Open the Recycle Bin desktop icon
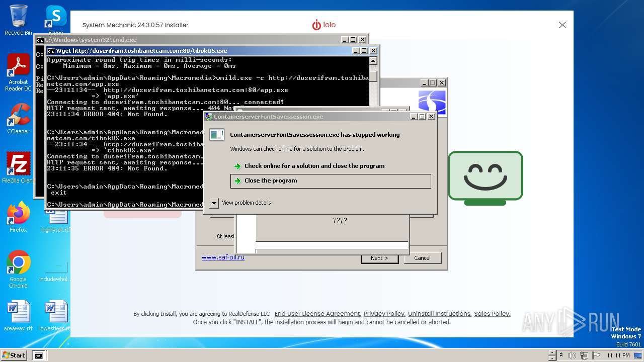 [x=18, y=20]
